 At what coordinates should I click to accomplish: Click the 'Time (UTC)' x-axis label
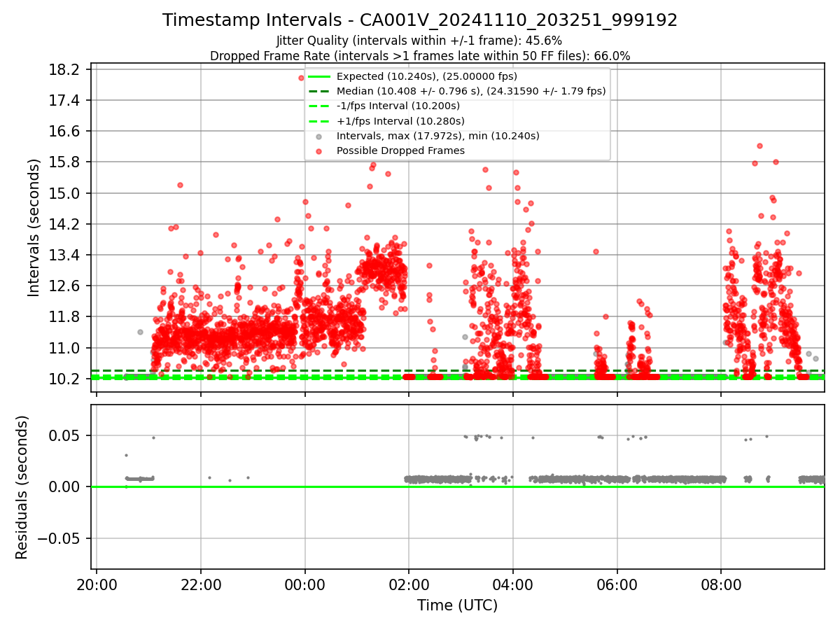457,605
